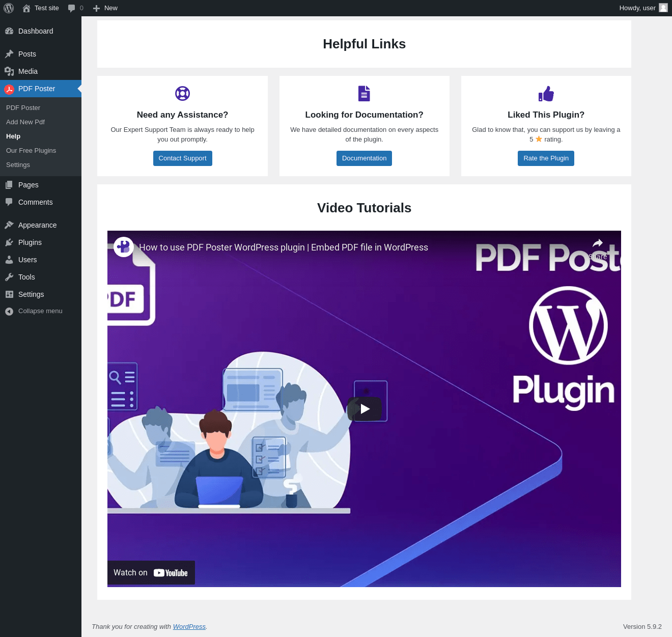The image size is (672, 637).
Task: Collapse the admin sidebar menu
Action: pos(41,311)
